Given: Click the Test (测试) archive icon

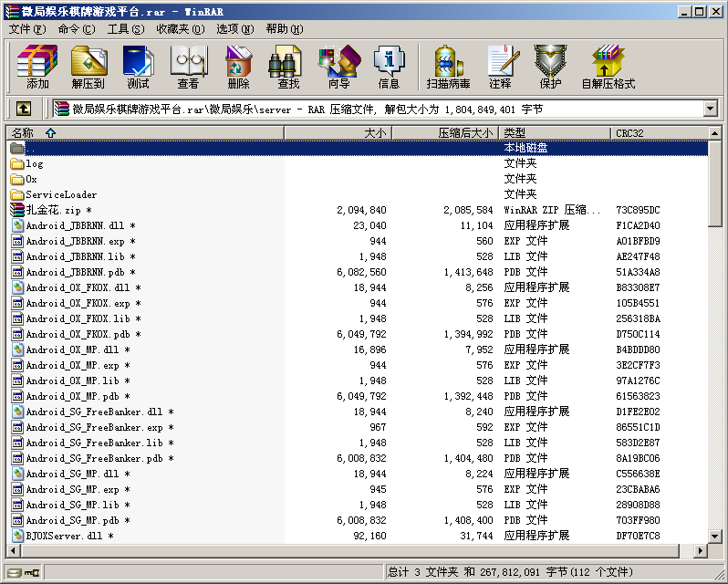Looking at the screenshot, I should 139,66.
